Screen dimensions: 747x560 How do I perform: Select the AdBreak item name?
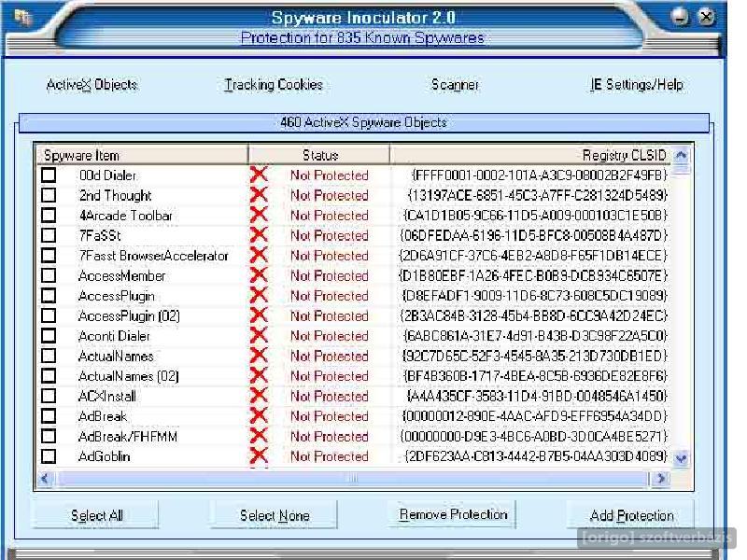click(x=103, y=416)
